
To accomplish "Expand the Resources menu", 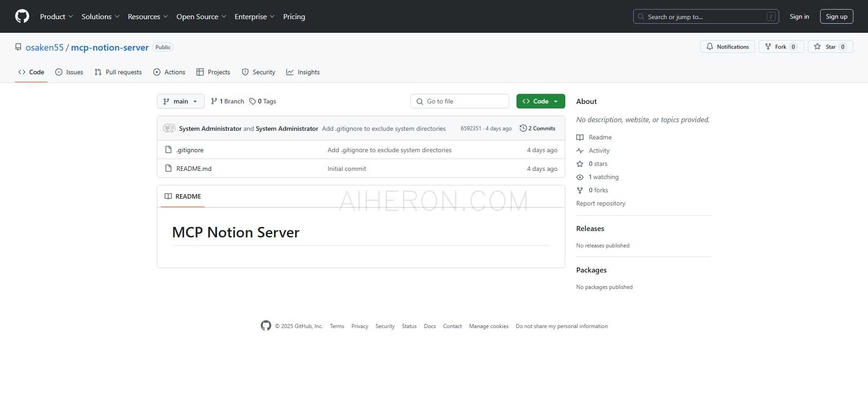I will (x=148, y=16).
